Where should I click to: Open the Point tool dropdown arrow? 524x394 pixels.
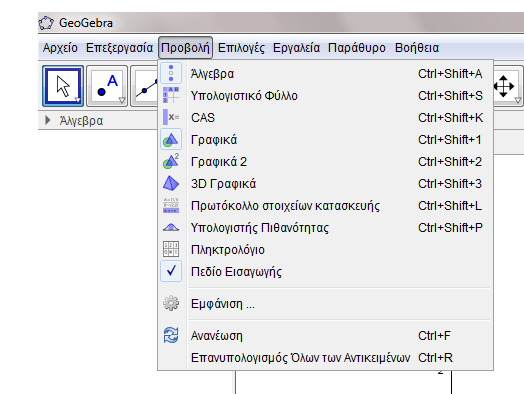click(122, 100)
